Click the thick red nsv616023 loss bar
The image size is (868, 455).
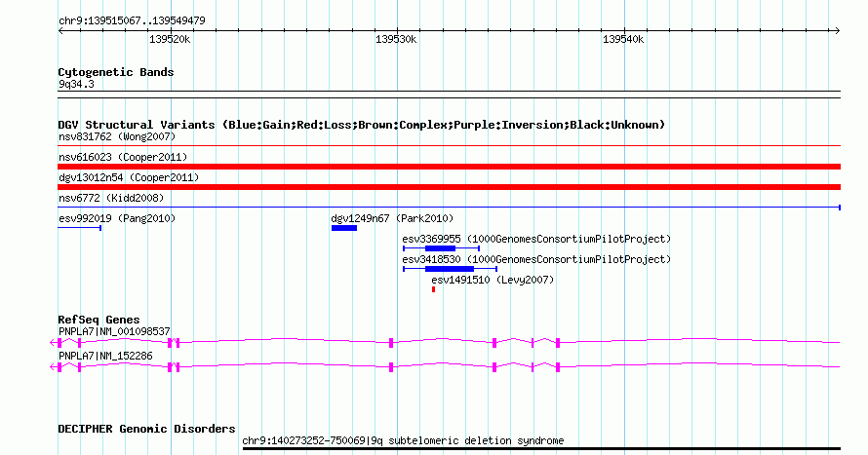click(449, 167)
